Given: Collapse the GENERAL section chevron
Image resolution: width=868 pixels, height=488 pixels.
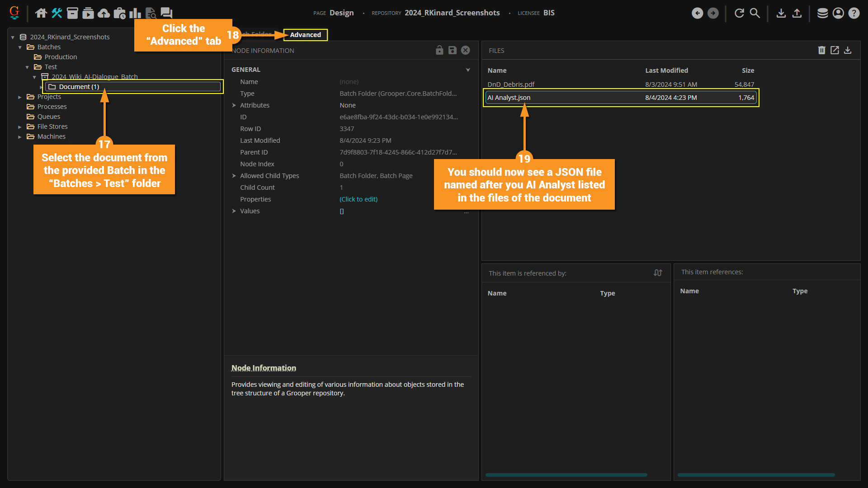Looking at the screenshot, I should click(x=468, y=70).
